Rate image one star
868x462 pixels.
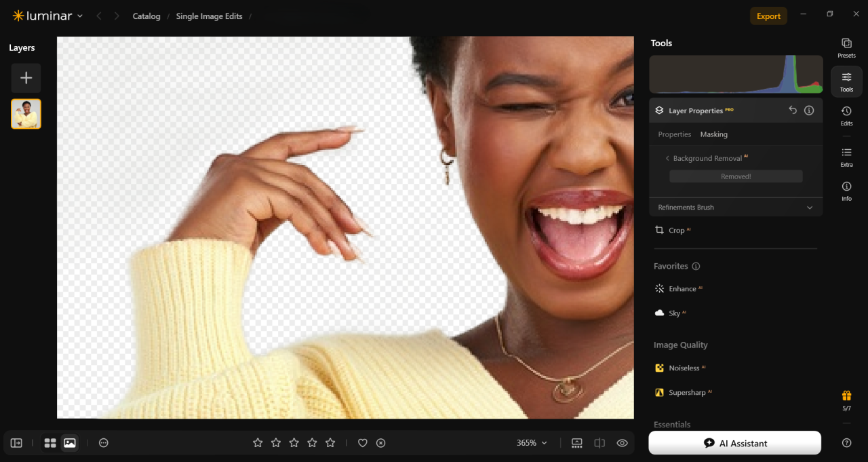tap(258, 443)
